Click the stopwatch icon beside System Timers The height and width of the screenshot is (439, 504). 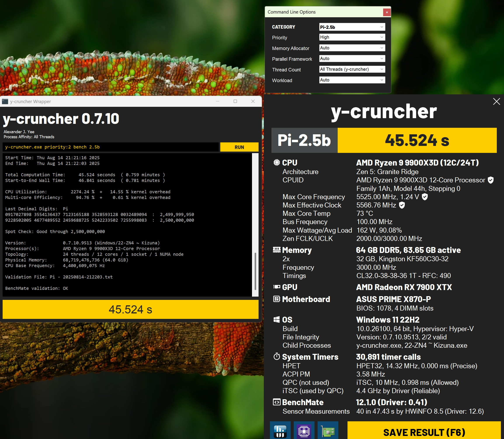[x=276, y=357]
